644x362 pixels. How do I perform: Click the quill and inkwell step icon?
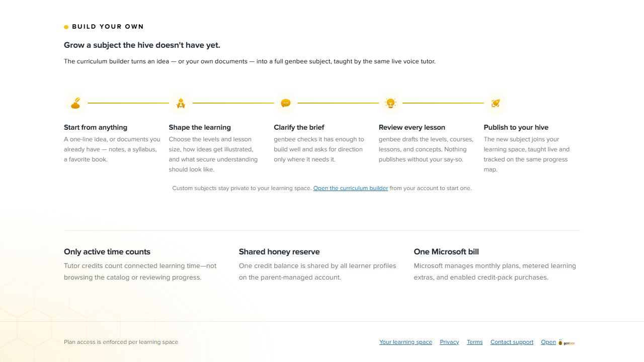click(x=75, y=103)
